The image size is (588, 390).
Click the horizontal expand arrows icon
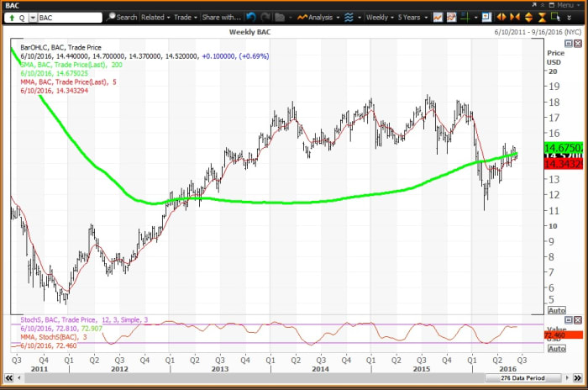coord(501,17)
